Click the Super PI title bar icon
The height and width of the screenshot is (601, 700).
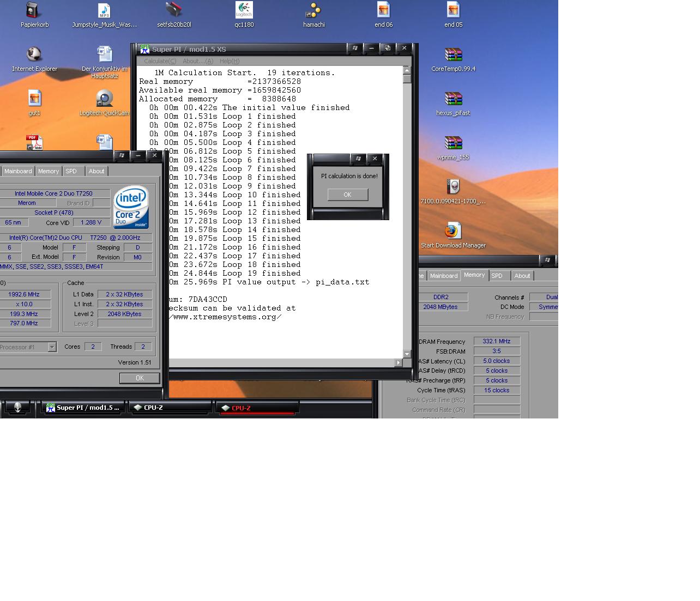(144, 49)
